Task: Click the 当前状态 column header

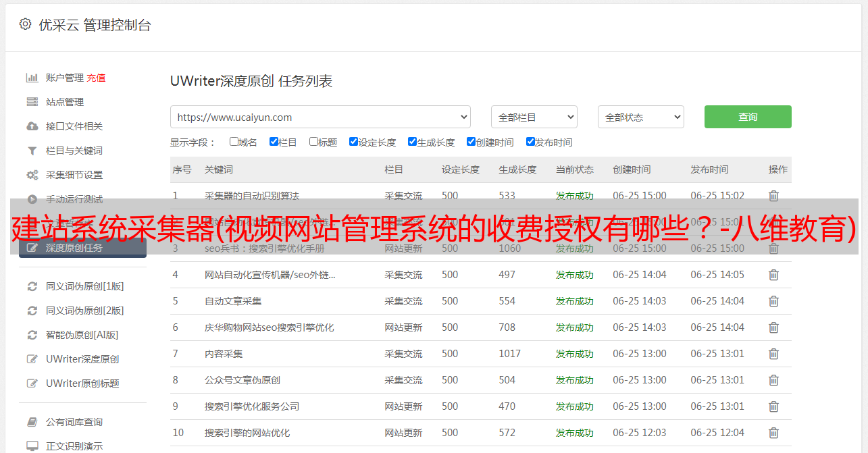Action: (575, 169)
